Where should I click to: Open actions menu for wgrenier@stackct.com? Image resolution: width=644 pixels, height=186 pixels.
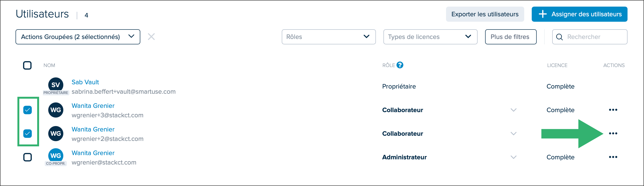click(613, 157)
